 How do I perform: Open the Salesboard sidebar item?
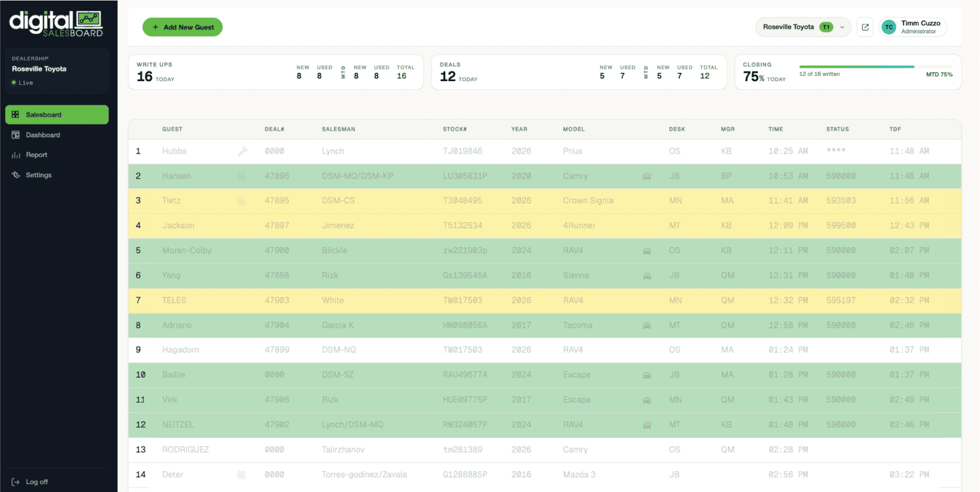click(x=57, y=115)
